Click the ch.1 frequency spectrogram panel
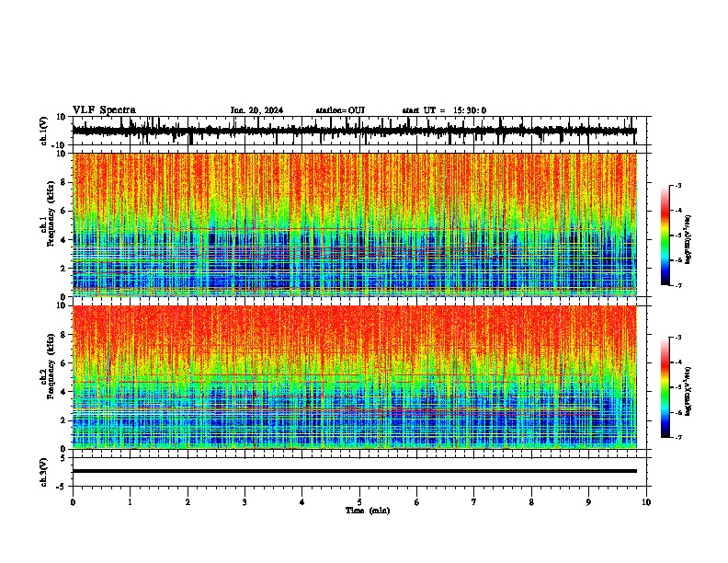 (x=354, y=224)
